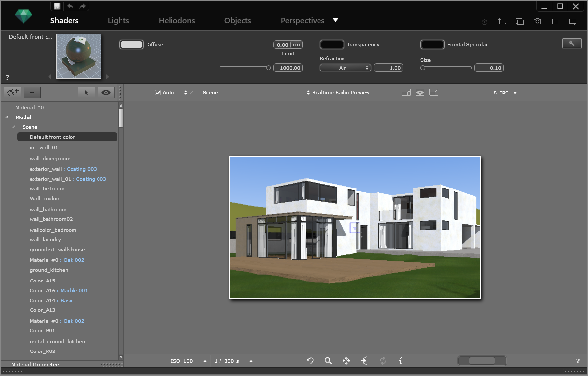Click the Artlantis gem logo

point(23,16)
